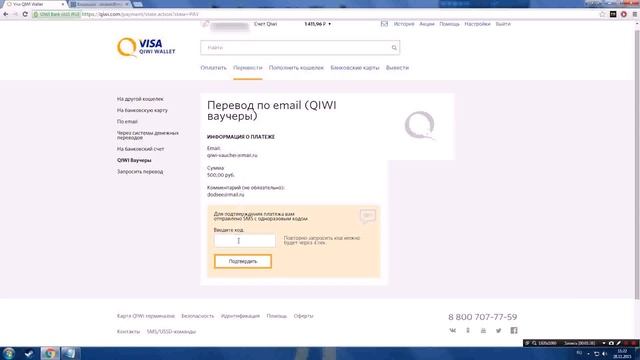
Task: Click the dark square extension icon in Chrome's toolbar
Action: point(613,14)
